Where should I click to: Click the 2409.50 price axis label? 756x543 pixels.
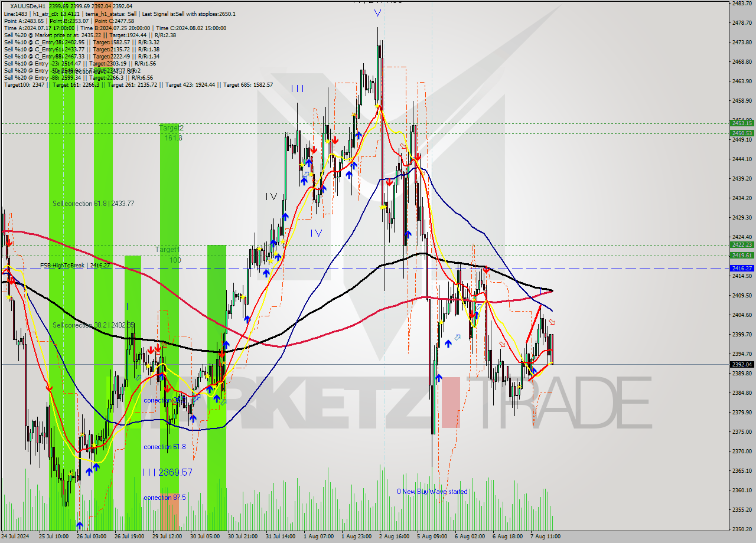[x=742, y=295]
